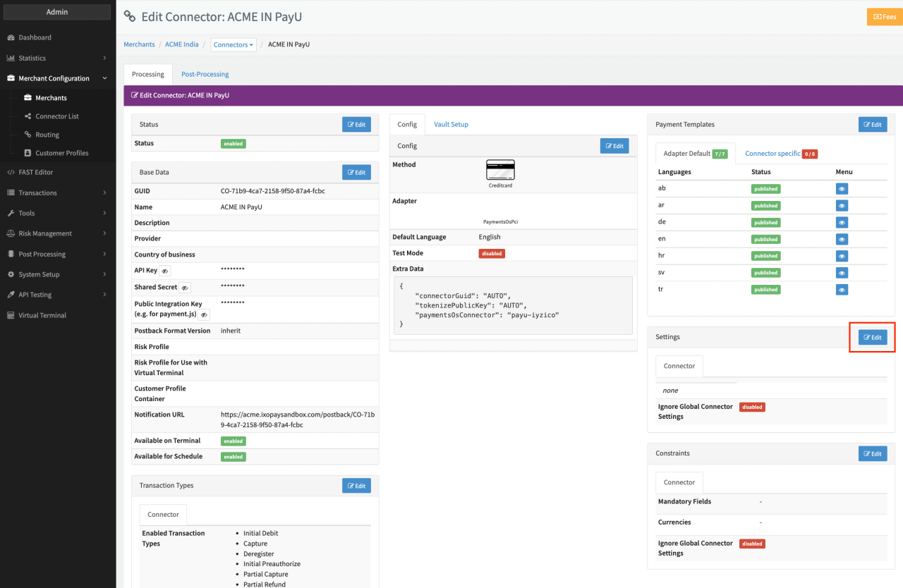
Task: Click the Routing sidebar icon
Action: [28, 135]
